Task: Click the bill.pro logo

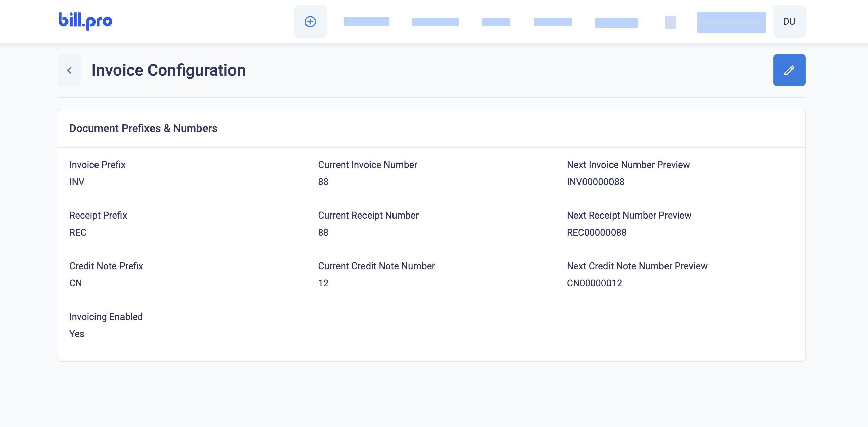Action: 85,21
